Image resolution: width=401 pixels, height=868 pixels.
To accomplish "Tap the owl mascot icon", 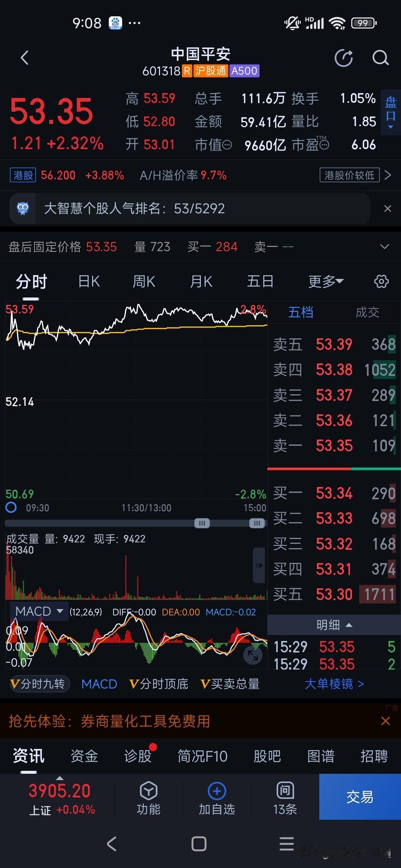I will 23,208.
